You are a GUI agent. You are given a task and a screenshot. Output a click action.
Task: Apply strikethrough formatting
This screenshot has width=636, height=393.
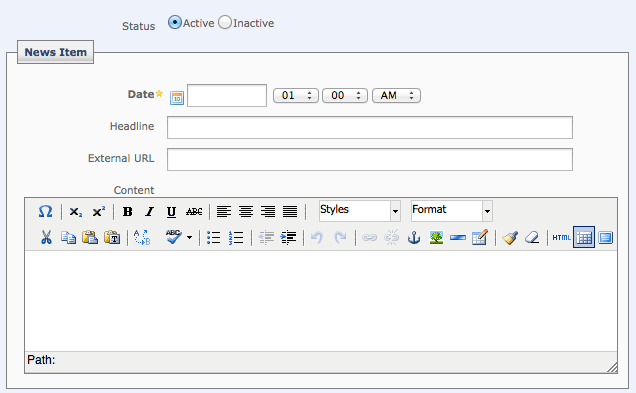pyautogui.click(x=194, y=212)
